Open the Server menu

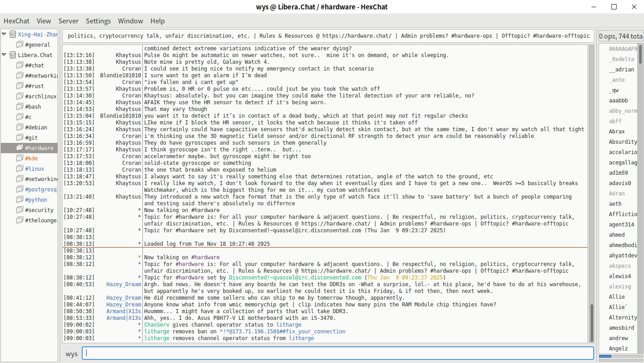[x=68, y=21]
